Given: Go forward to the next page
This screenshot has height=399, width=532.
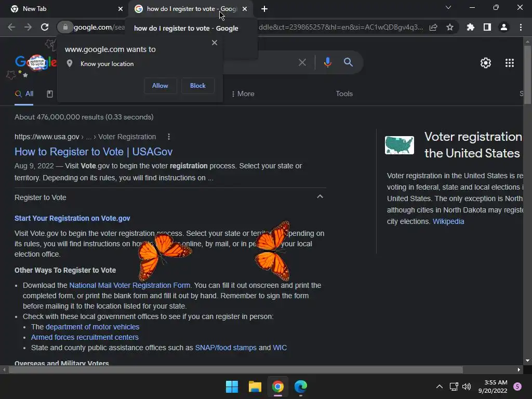Looking at the screenshot, I should (28, 27).
